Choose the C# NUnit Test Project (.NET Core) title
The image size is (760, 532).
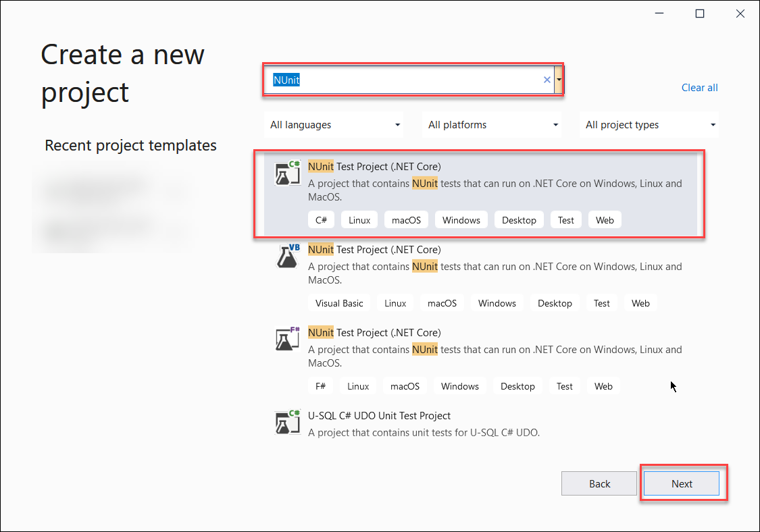[x=374, y=167]
